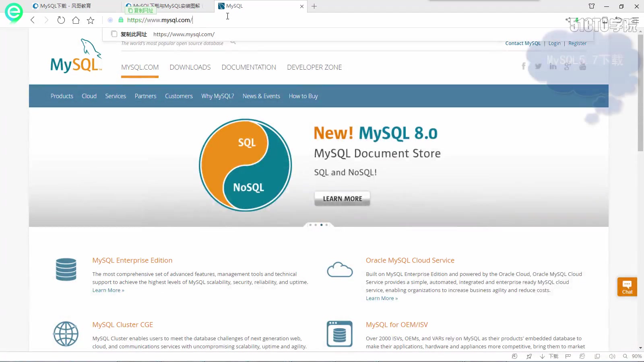Viewport: 644px width, 362px height.
Task: Open the browser skin shirt icon
Action: point(591,6)
